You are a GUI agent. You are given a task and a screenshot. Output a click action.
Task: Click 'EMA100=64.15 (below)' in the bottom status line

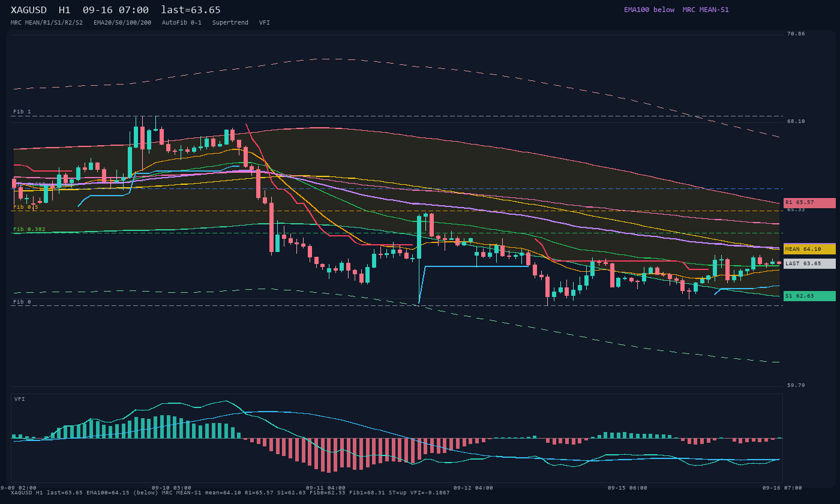122,493
